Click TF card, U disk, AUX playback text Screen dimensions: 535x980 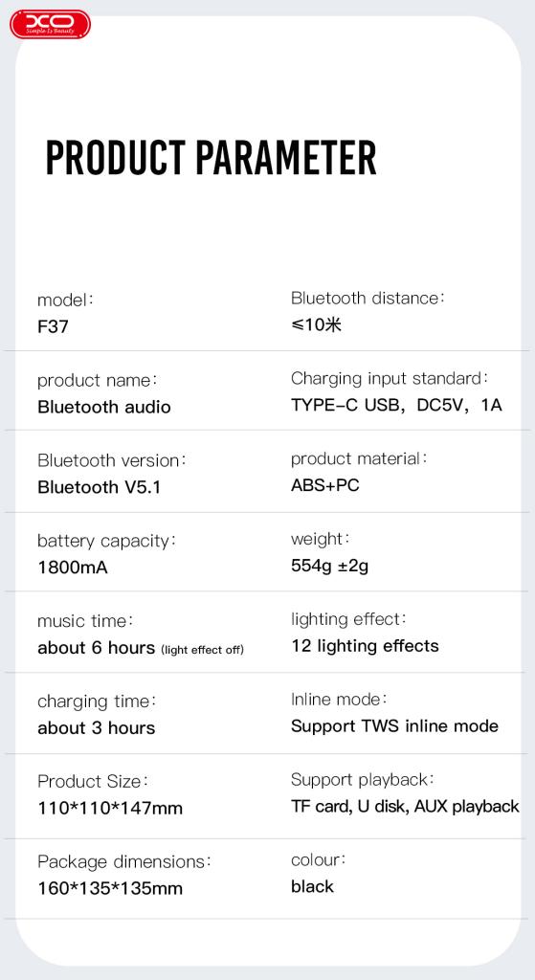coord(405,806)
